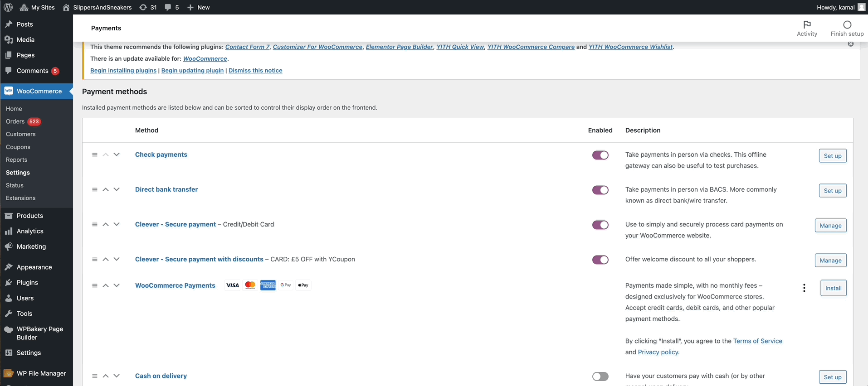This screenshot has width=868, height=386.
Task: Turn off the Direct bank transfer toggle
Action: (600, 190)
